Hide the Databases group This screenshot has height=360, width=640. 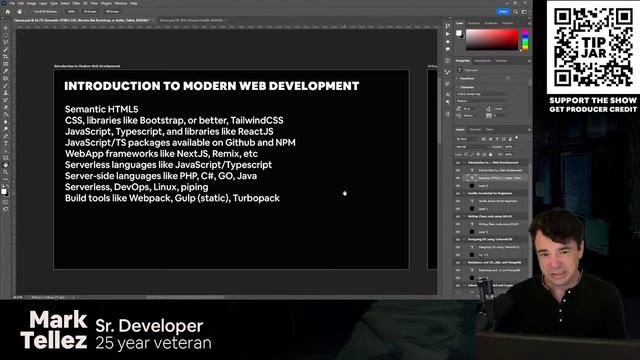(458, 262)
